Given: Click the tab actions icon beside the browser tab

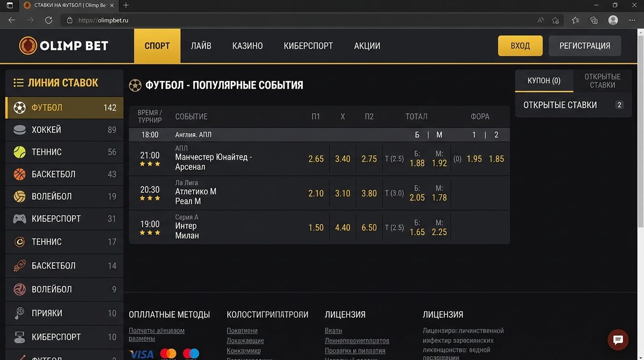Looking at the screenshot, I should click(x=10, y=5).
